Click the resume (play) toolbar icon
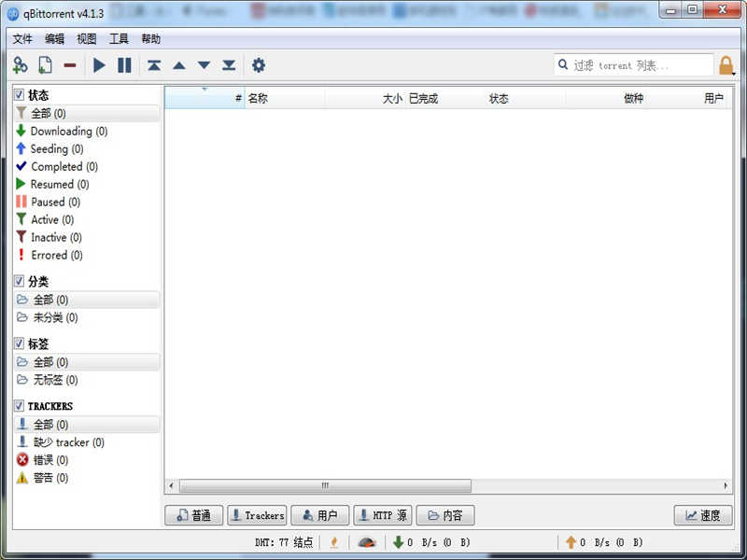The height and width of the screenshot is (560, 747). [x=99, y=65]
